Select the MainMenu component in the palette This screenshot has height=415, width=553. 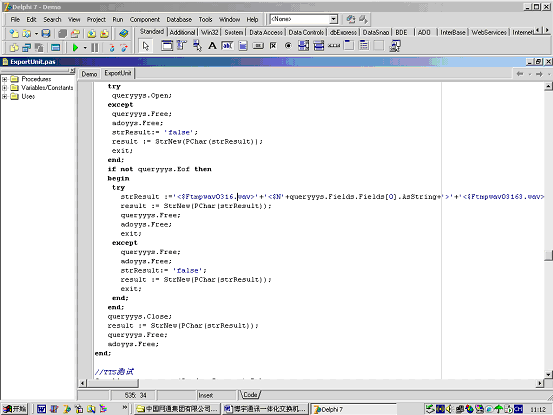click(x=182, y=45)
